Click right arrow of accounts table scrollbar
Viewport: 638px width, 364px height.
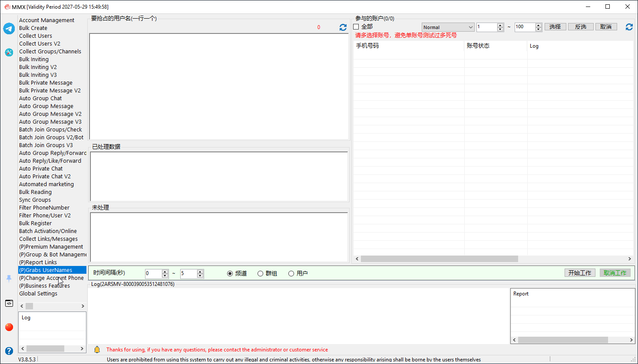[630, 259]
